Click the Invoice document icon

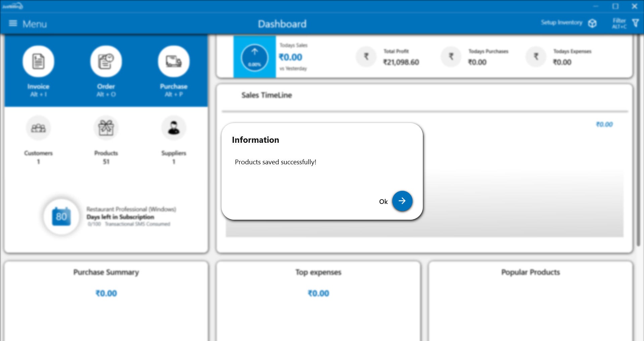coord(38,61)
